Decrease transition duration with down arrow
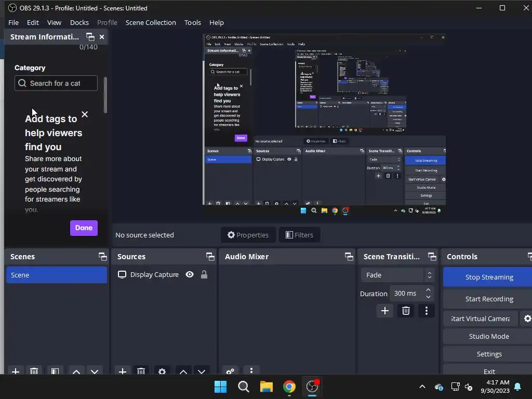The image size is (532, 399). click(429, 297)
